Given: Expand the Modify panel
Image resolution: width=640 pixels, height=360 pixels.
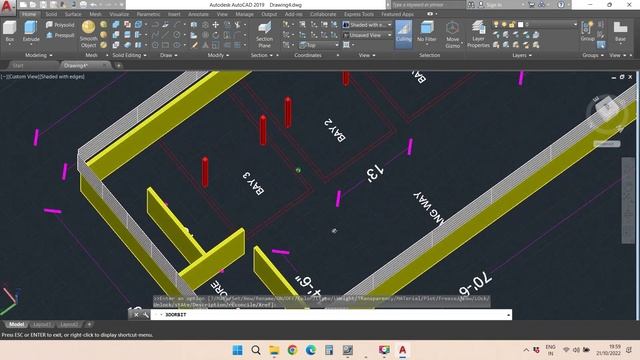Looking at the screenshot, I should click(x=218, y=55).
